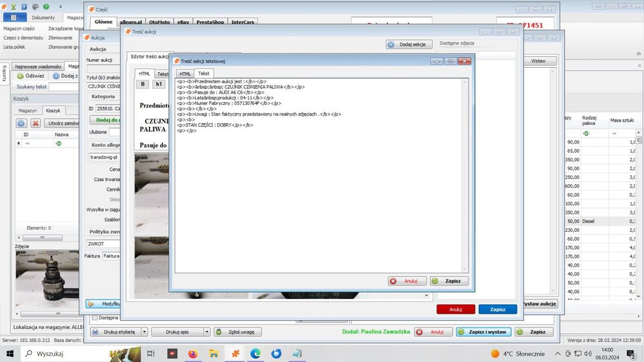Click the bold B formatting button

(x=142, y=84)
